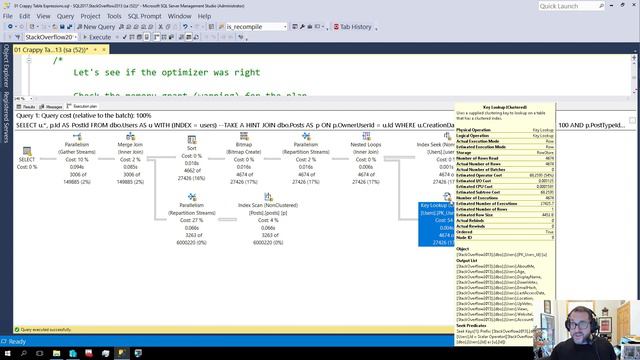Click the Save toolbar icon

coord(62,27)
